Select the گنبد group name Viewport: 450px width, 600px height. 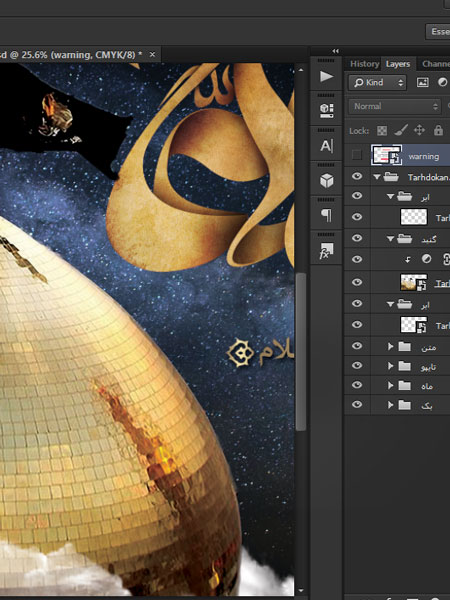429,239
